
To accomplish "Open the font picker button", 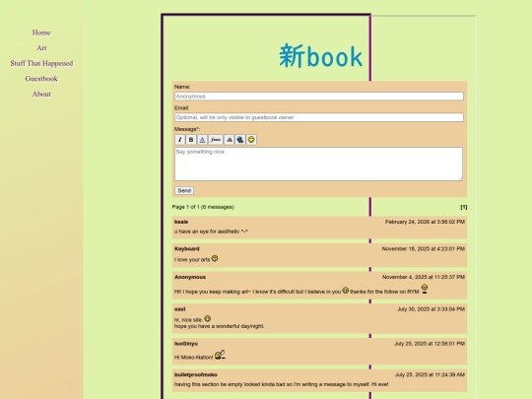I will pos(216,140).
